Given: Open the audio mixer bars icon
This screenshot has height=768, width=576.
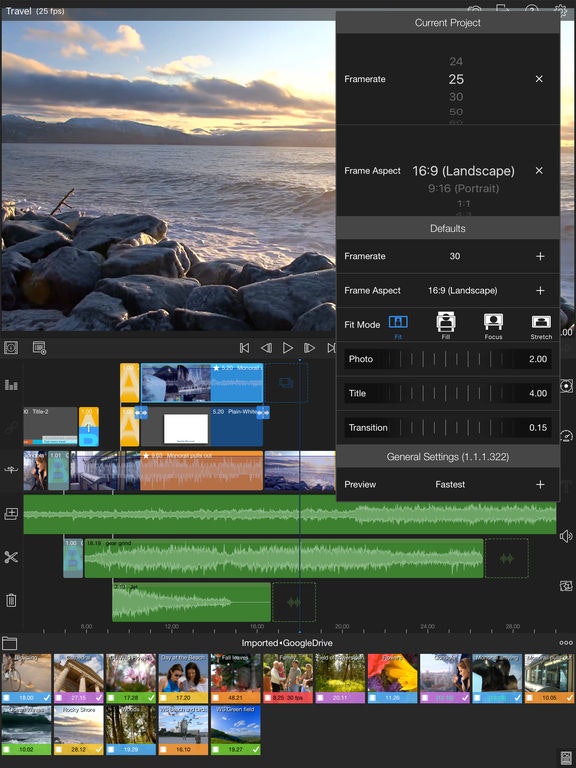Looking at the screenshot, I should [11, 384].
